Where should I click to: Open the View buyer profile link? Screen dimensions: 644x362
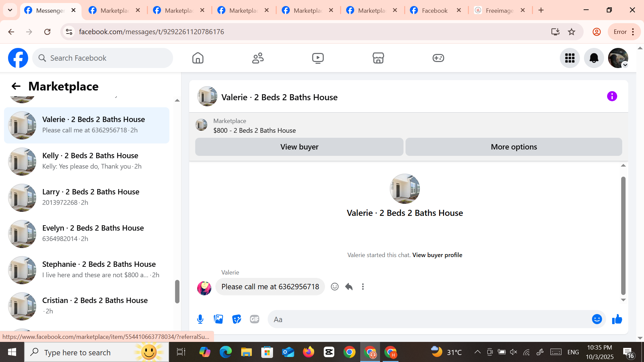tap(437, 255)
